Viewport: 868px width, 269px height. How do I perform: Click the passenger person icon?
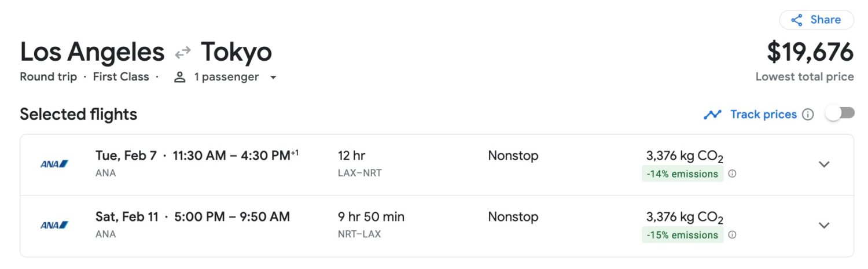tap(180, 77)
